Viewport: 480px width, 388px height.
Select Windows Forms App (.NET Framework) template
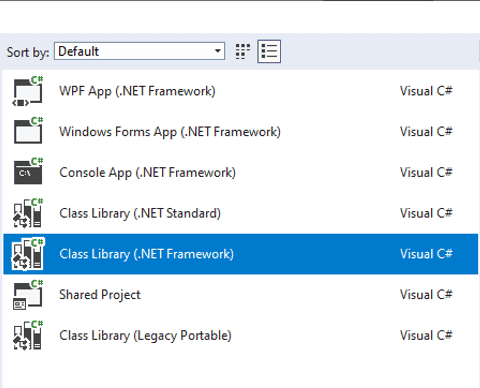click(x=170, y=132)
